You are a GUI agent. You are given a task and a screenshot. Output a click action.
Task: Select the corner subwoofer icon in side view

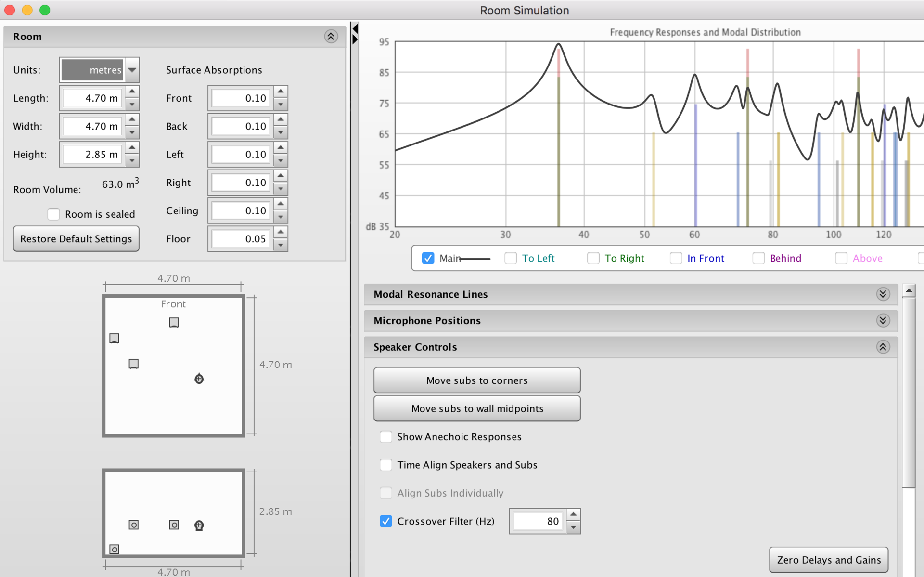click(x=114, y=549)
